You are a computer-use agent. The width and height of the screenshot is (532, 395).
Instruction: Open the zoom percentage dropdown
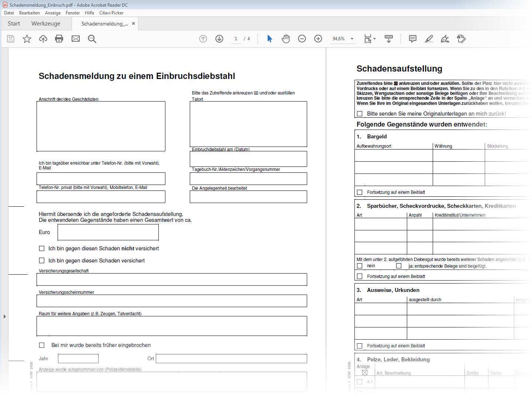[352, 39]
